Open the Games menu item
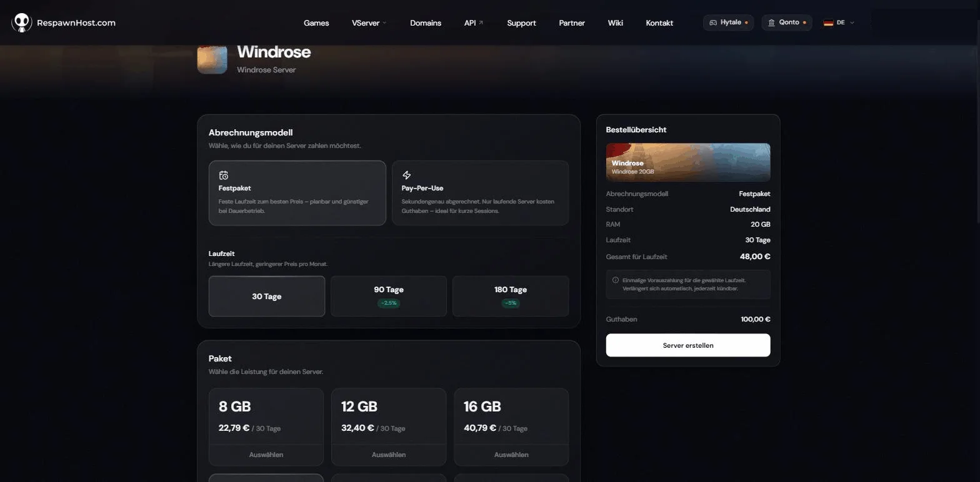 (x=316, y=23)
